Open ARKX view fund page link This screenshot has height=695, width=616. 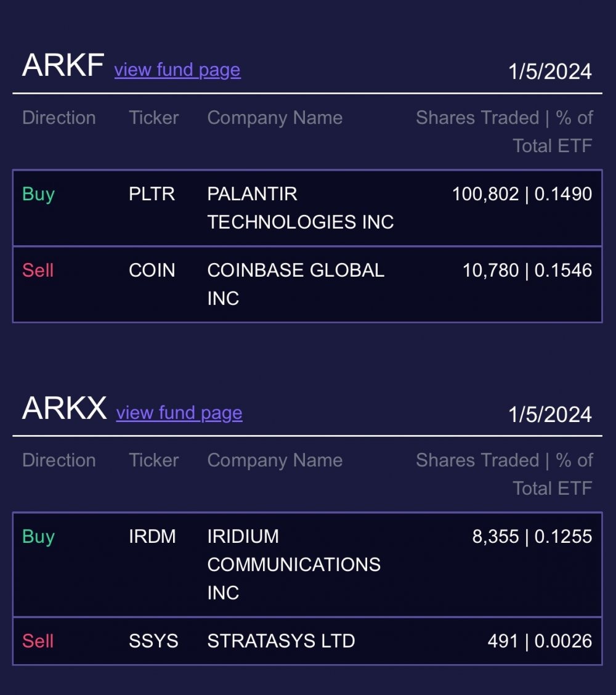pyautogui.click(x=179, y=413)
